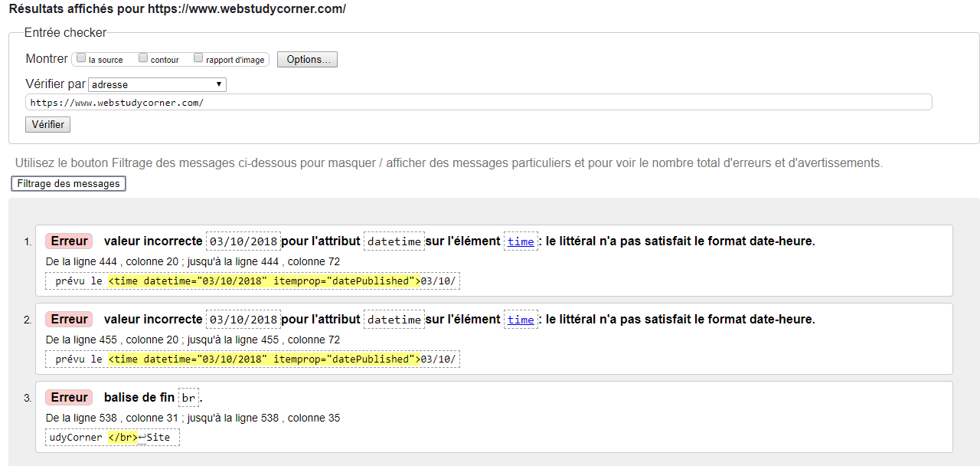Click the "balise de fin" message text

(139, 397)
